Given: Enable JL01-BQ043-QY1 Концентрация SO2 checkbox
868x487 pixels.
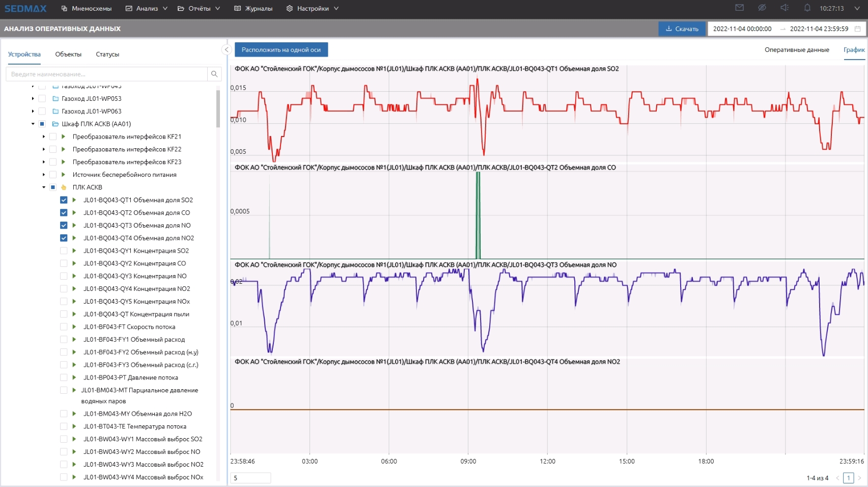Looking at the screenshot, I should click(x=64, y=251).
